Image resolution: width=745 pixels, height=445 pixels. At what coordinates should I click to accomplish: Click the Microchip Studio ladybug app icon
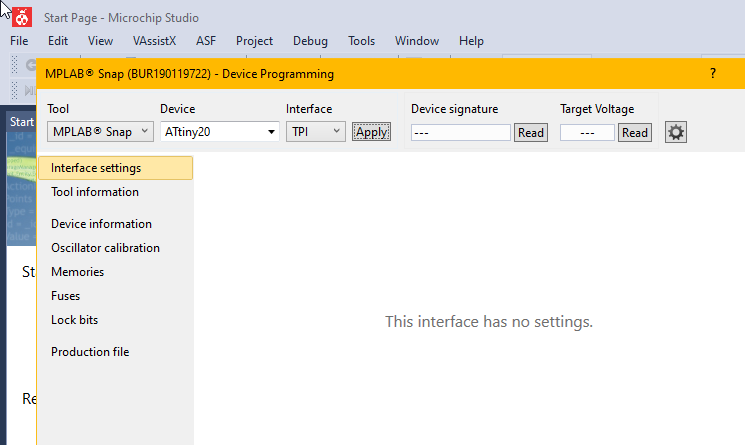point(22,18)
